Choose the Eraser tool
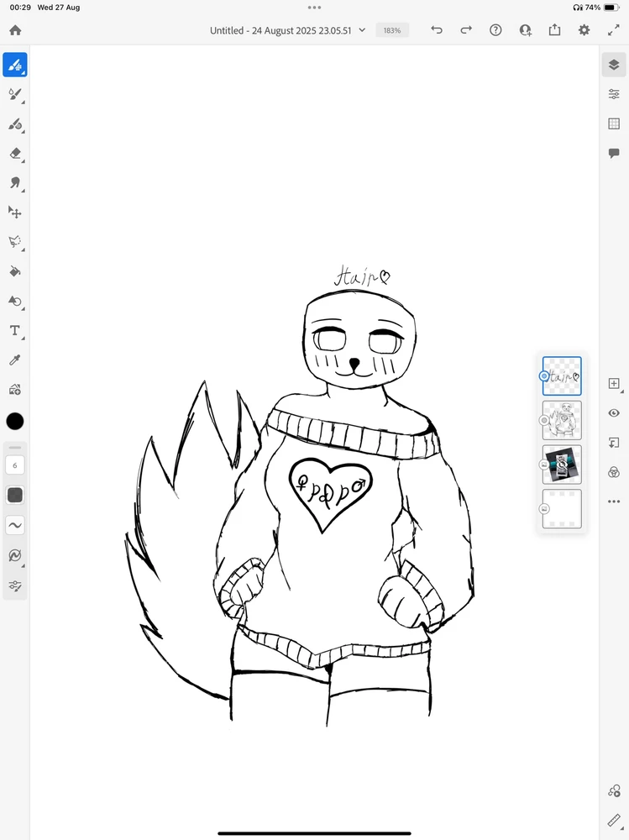The height and width of the screenshot is (840, 629). click(x=15, y=154)
